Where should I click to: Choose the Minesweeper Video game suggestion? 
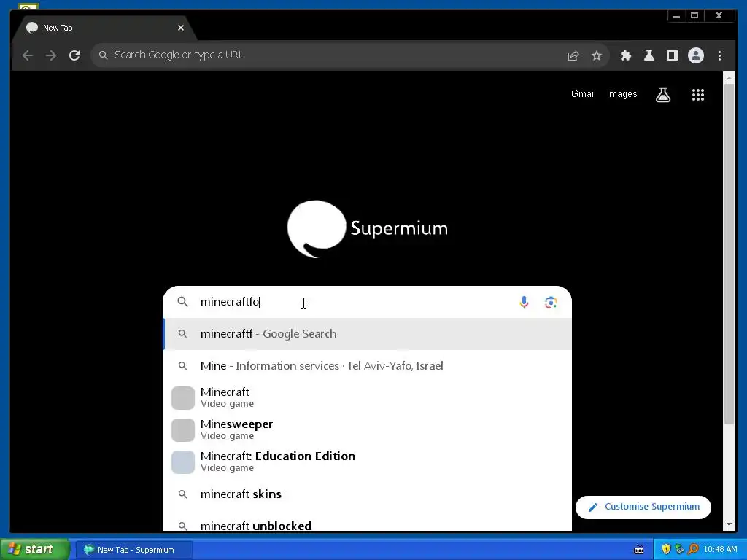pos(368,429)
